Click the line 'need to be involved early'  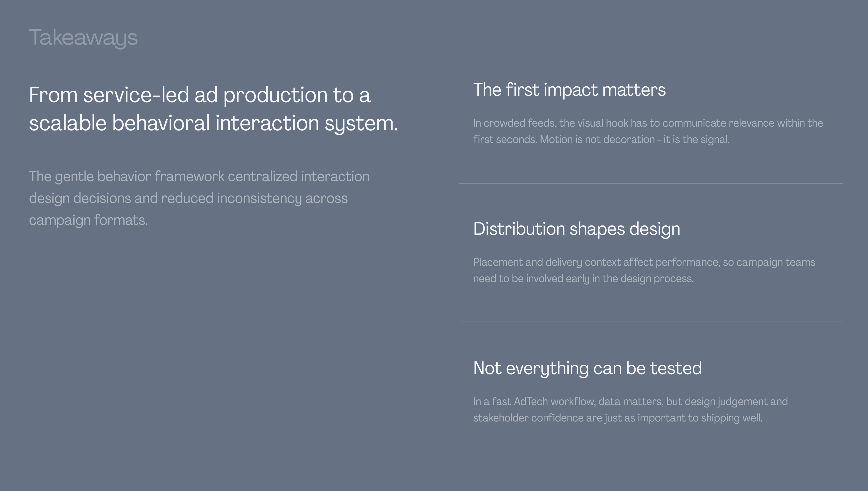(584, 279)
